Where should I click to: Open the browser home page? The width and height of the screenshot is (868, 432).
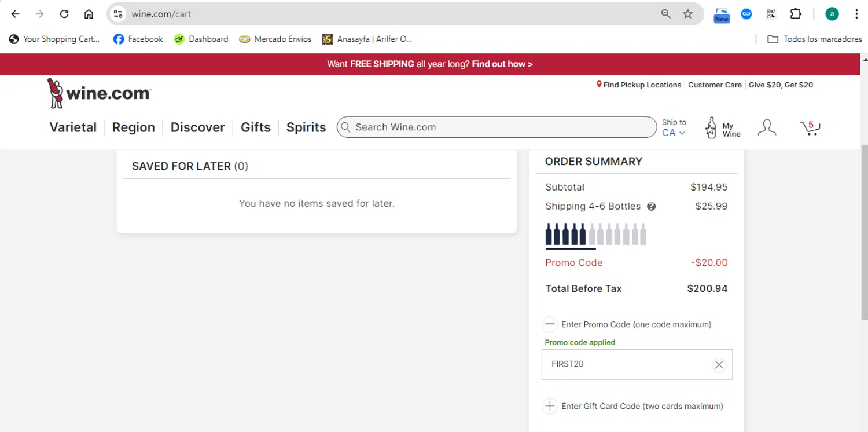tap(89, 14)
